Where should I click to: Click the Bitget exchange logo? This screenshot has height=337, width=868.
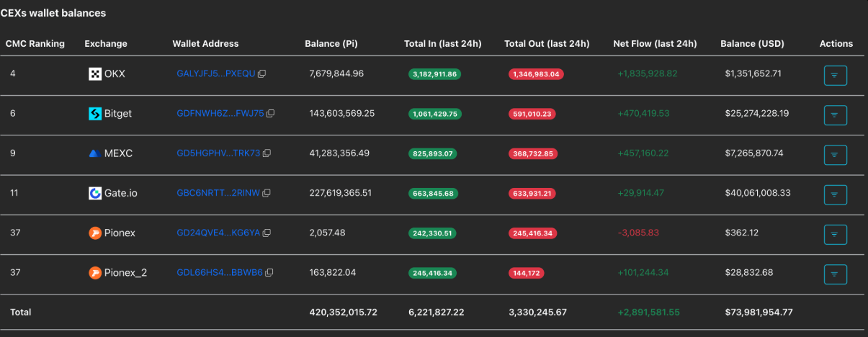95,114
